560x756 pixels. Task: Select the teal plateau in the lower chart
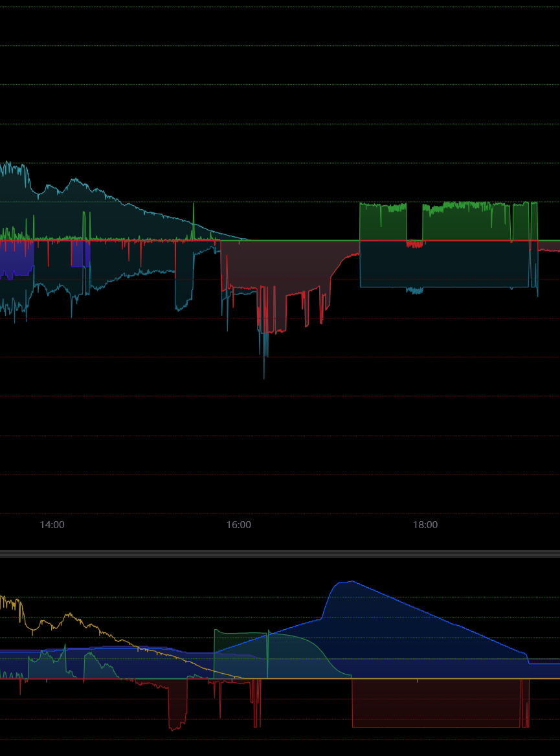click(240, 654)
